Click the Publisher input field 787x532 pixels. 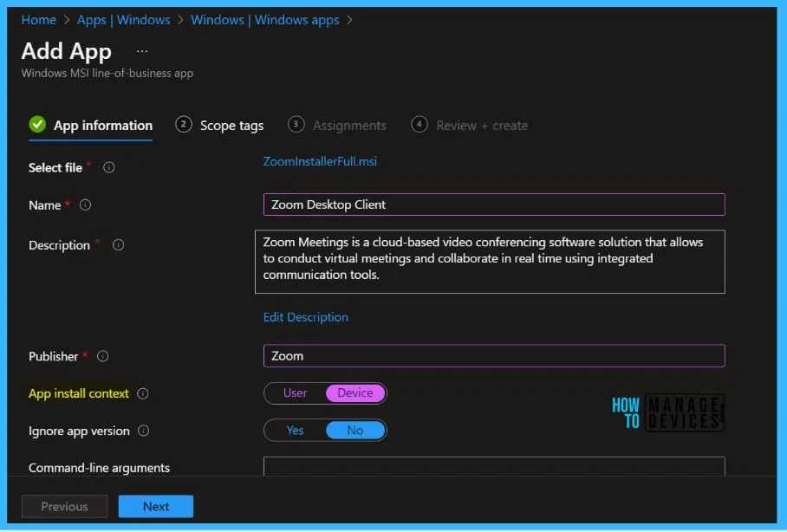click(494, 356)
